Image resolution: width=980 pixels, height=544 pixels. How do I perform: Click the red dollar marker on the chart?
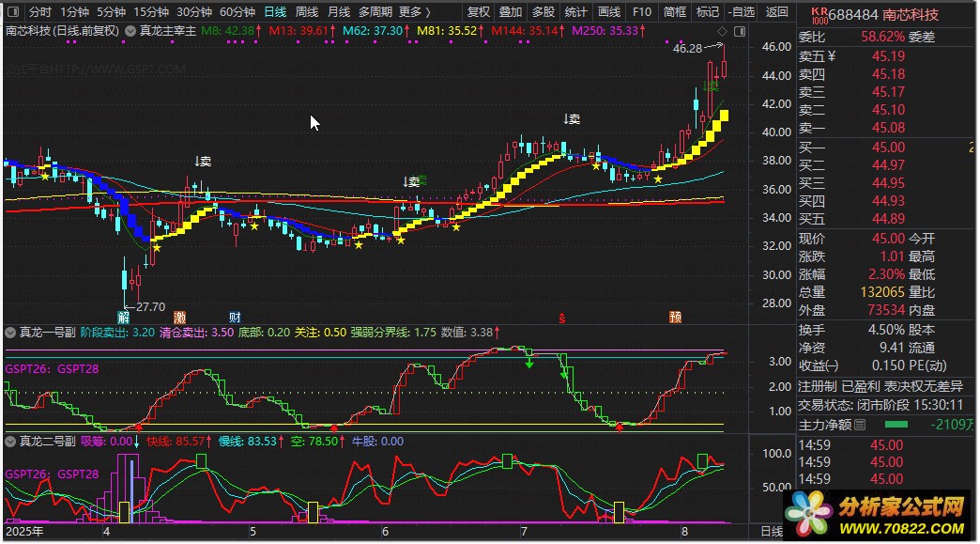pos(562,319)
